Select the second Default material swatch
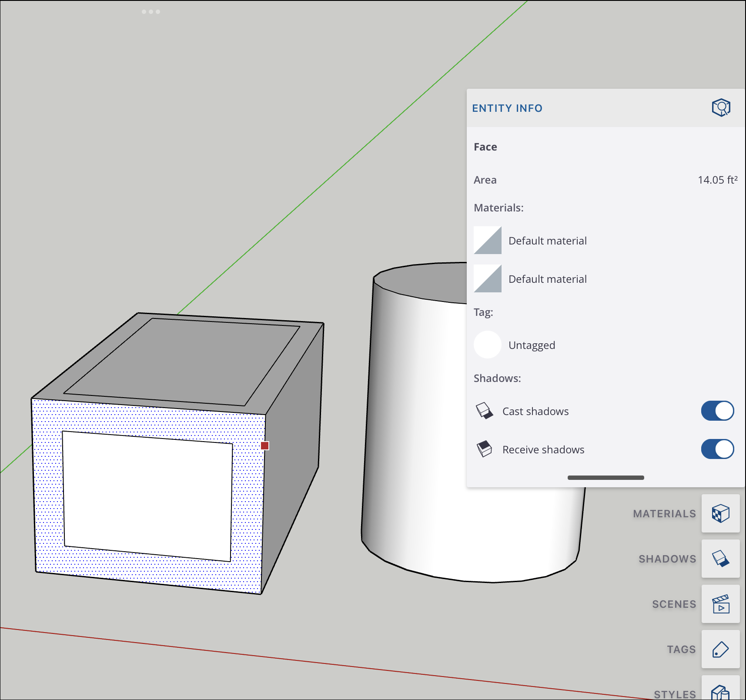This screenshot has height=700, width=746. [488, 278]
